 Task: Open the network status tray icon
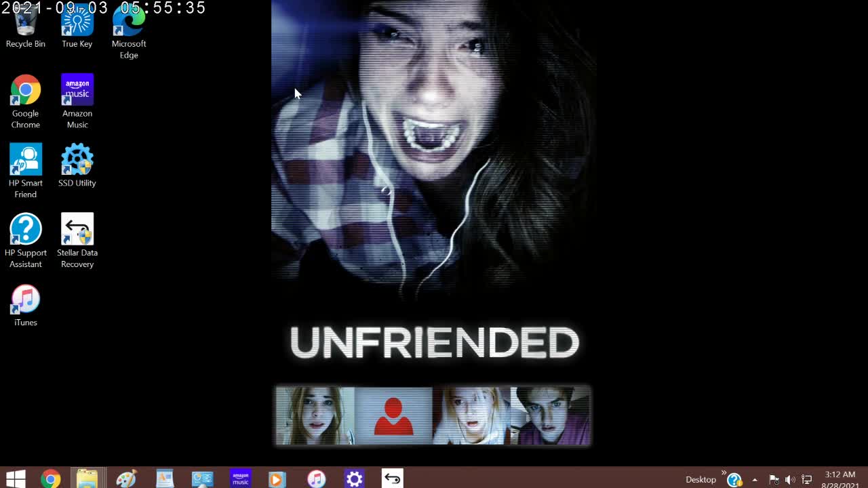coord(807,480)
